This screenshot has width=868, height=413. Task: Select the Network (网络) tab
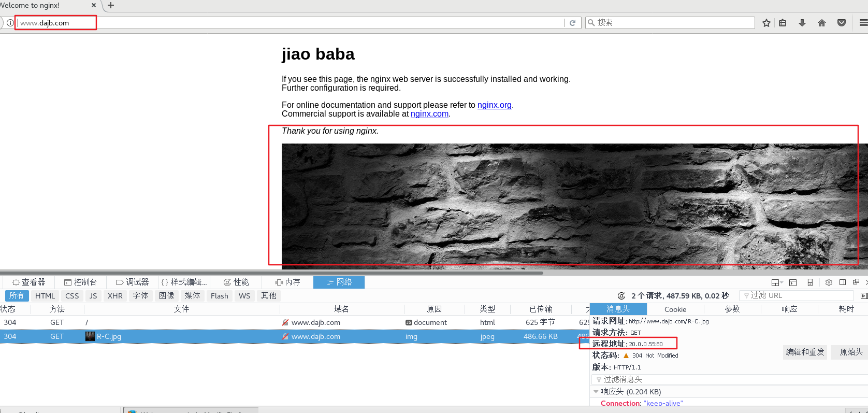(x=339, y=282)
